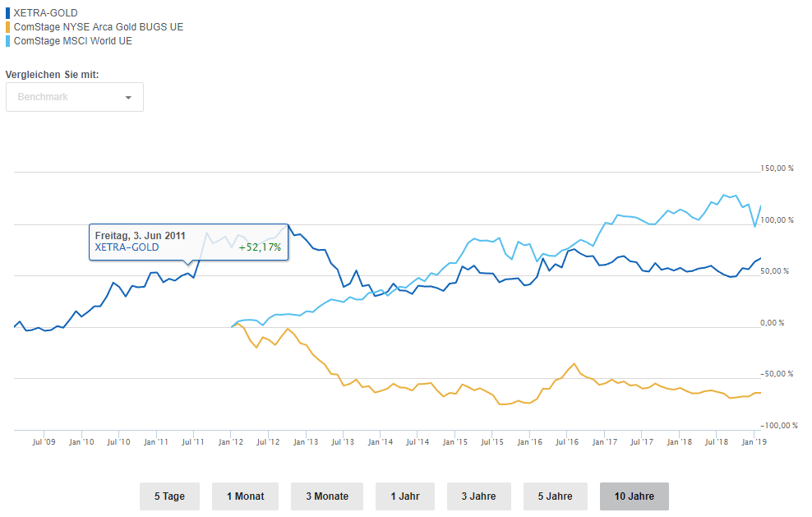Image resolution: width=812 pixels, height=517 pixels.
Task: Toggle the XETRA-GOLD legend label
Action: 46,13
